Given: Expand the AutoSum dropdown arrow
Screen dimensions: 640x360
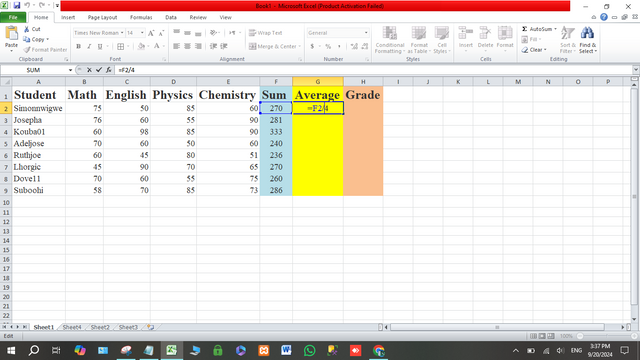Looking at the screenshot, I should point(555,29).
